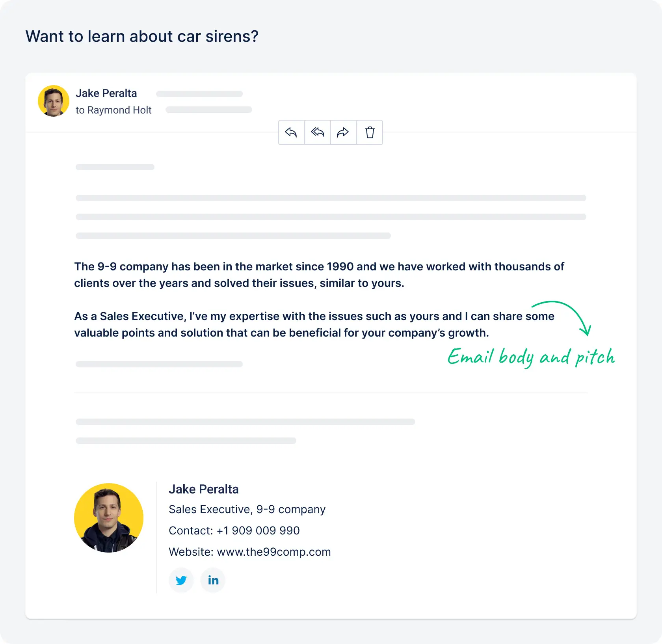662x644 pixels.
Task: Select the Reply All icon
Action: 317,132
